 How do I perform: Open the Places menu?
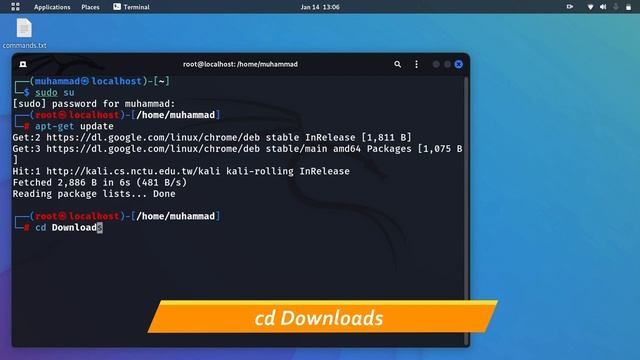pyautogui.click(x=90, y=7)
